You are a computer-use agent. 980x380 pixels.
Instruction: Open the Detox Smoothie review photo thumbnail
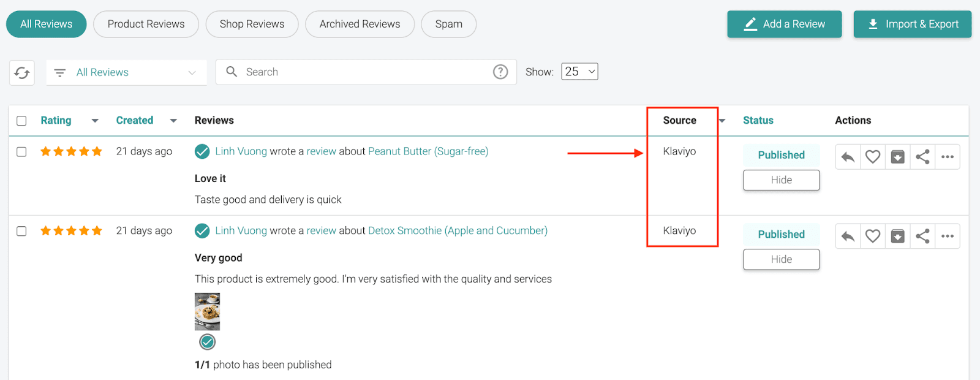click(207, 311)
